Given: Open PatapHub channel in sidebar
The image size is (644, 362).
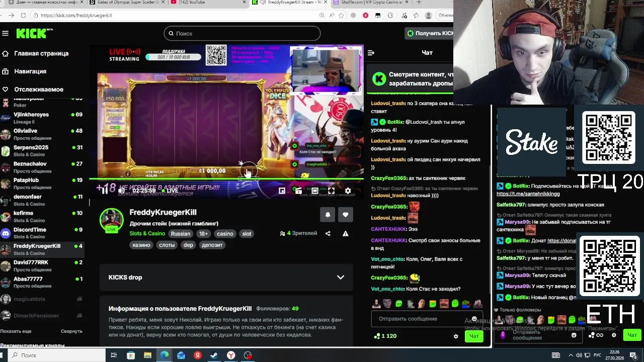Looking at the screenshot, I should (43, 184).
